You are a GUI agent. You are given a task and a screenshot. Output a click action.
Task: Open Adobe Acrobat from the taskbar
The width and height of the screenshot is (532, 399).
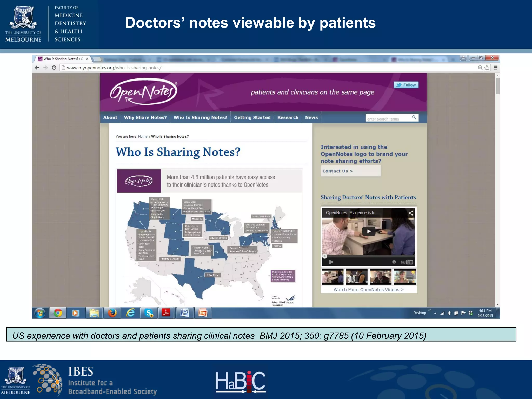click(x=166, y=313)
